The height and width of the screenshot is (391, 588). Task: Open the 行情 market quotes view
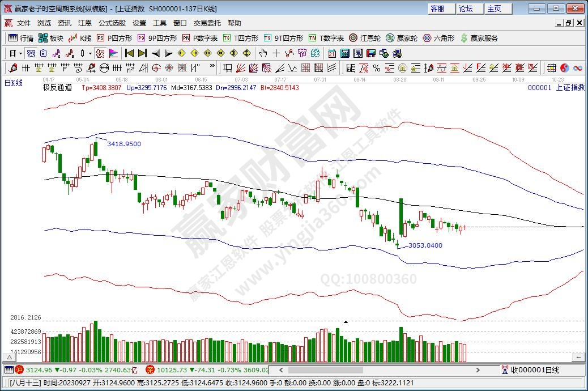pyautogui.click(x=21, y=38)
